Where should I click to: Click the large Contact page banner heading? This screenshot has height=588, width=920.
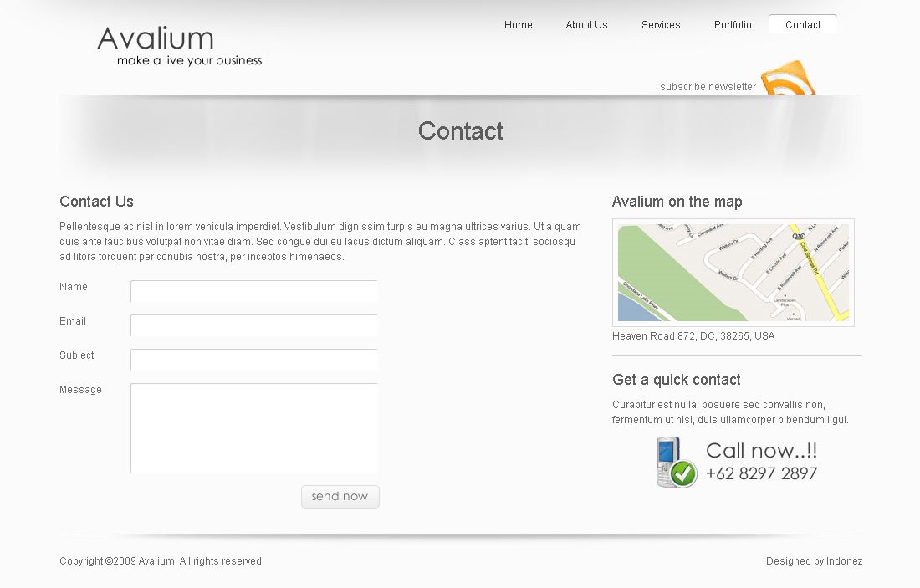pyautogui.click(x=461, y=131)
